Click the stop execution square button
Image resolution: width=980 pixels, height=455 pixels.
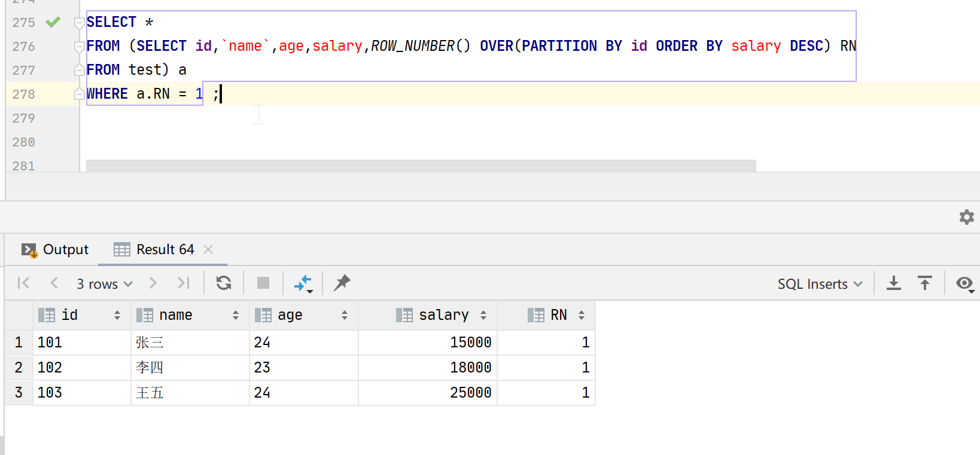[x=263, y=283]
